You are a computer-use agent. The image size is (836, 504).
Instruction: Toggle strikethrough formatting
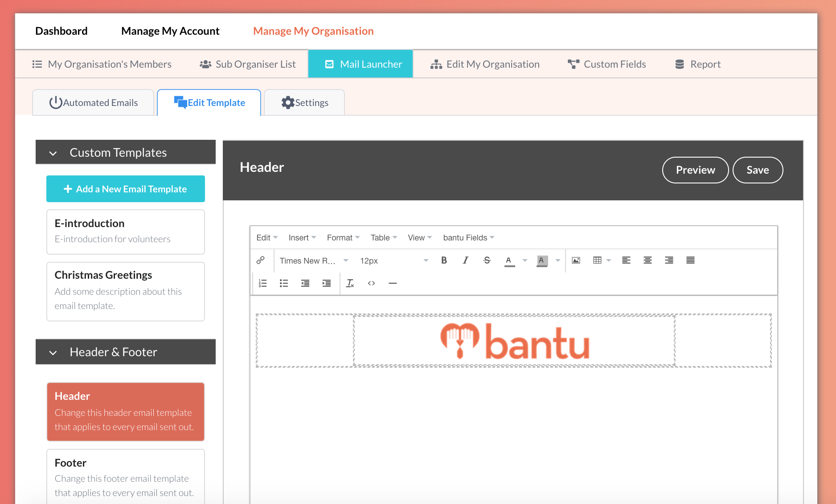487,260
